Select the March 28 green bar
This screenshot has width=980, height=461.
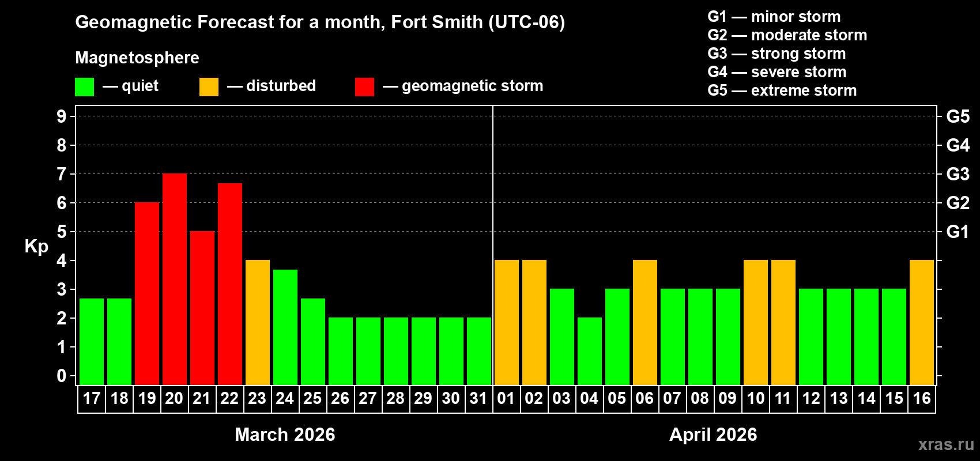(396, 352)
